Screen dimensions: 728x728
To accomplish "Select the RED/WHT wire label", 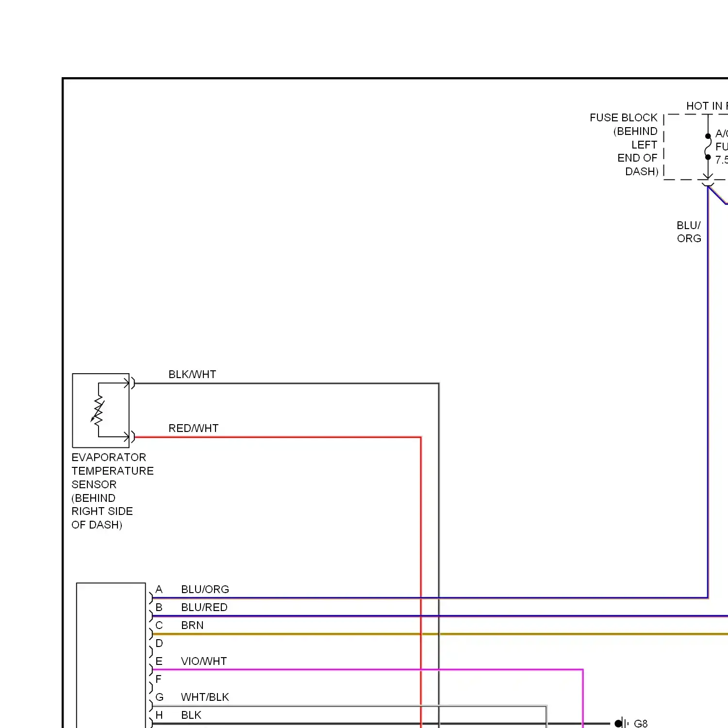I will coord(193,428).
